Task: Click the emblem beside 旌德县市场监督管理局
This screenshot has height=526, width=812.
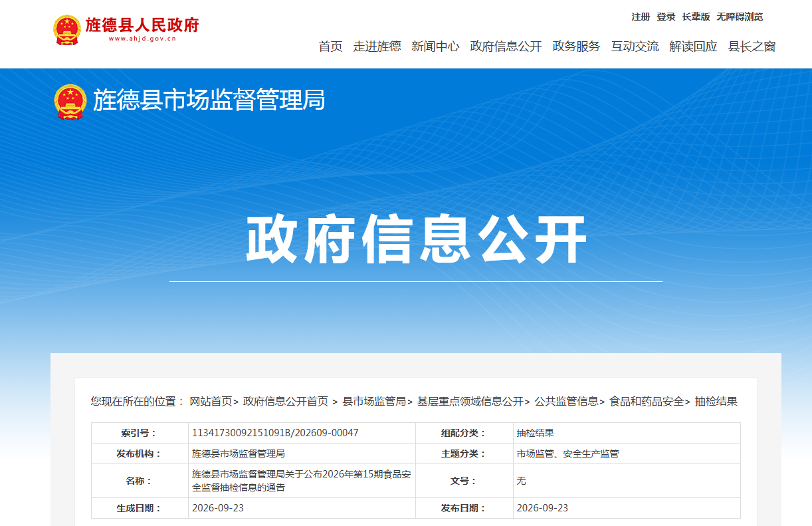Action: [70, 102]
